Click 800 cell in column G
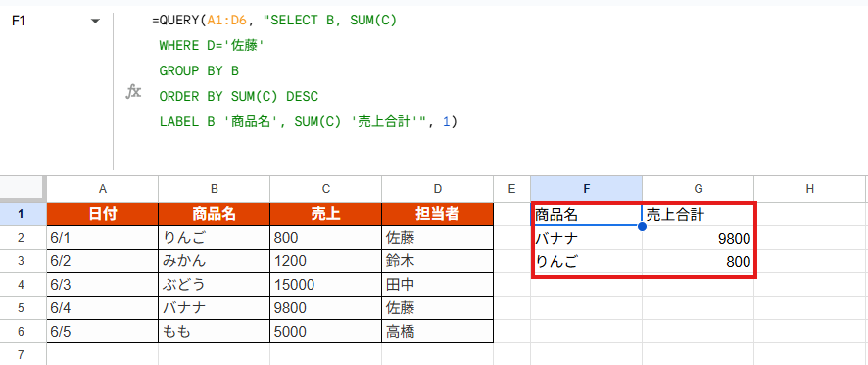 (699, 261)
